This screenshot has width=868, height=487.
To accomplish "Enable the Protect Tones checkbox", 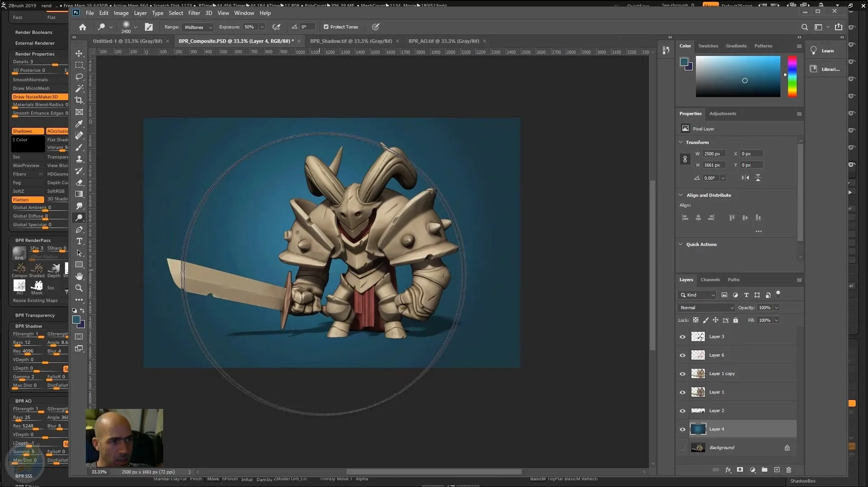I will click(x=326, y=27).
